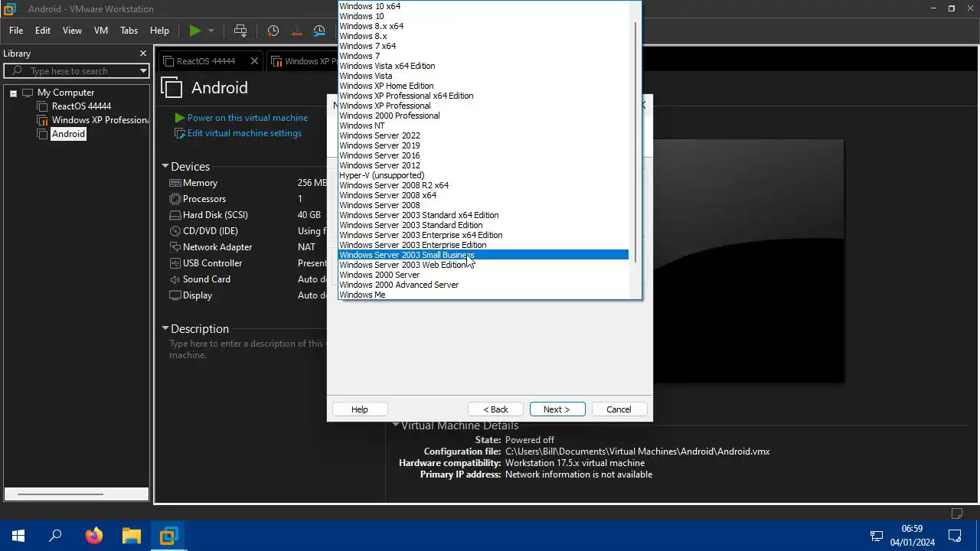Click the green Power On toolbar button
The height and width of the screenshot is (551, 980).
click(194, 31)
